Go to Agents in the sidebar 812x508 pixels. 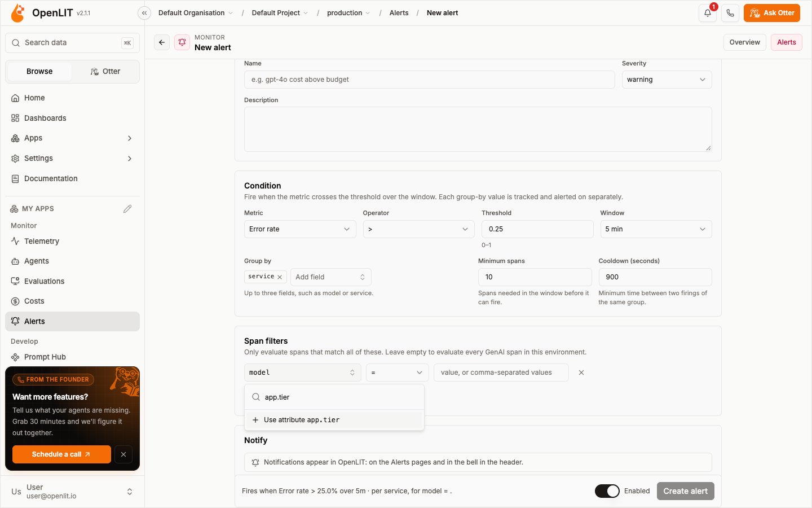(72, 261)
